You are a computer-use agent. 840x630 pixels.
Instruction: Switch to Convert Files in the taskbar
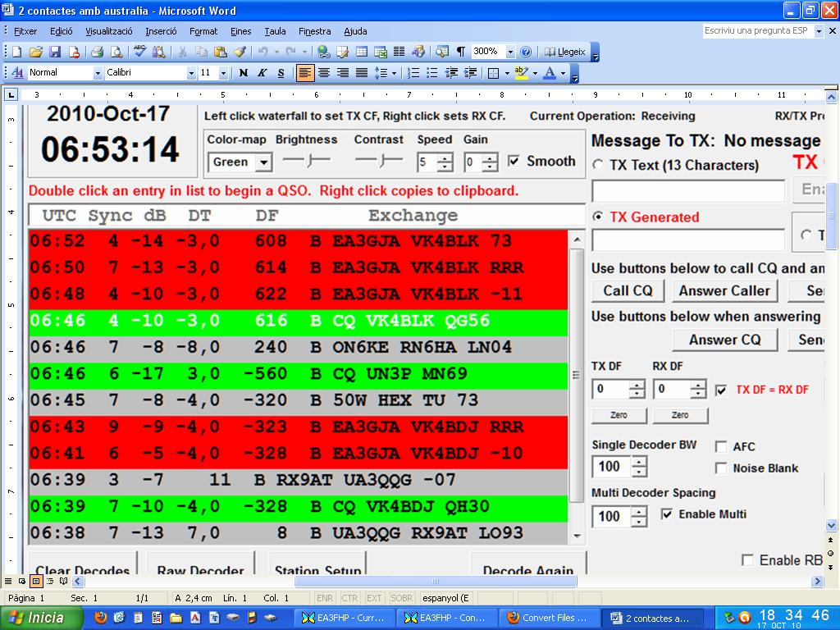pos(548,618)
